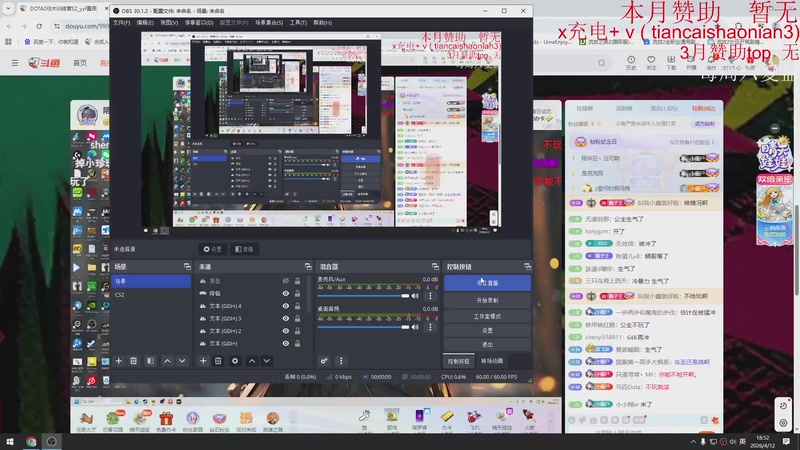Screen dimensions: 800x450
Task: Open scene filters icon in Scenes dock
Action: [150, 361]
